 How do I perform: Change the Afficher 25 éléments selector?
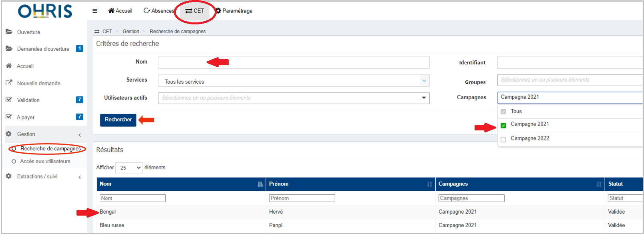(129, 168)
